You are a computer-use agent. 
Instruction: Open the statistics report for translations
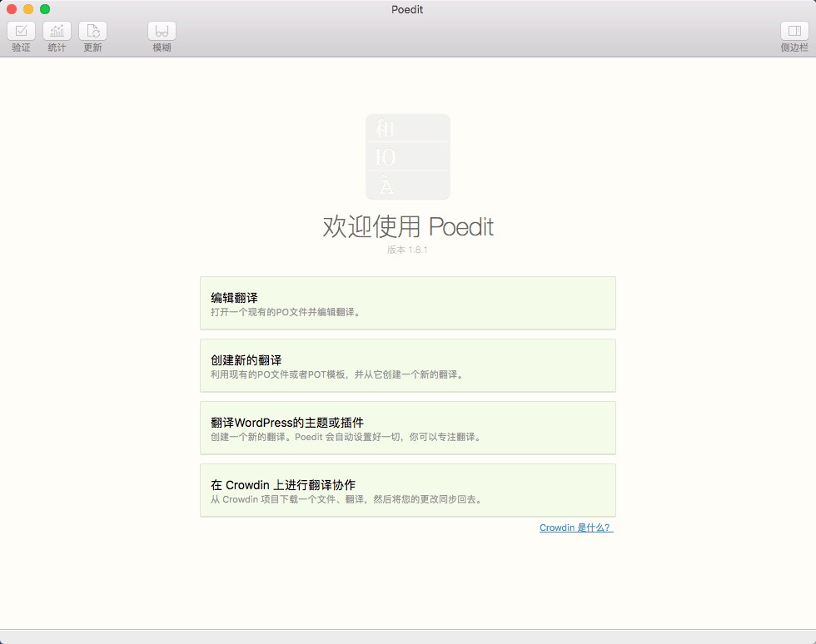coord(56,35)
